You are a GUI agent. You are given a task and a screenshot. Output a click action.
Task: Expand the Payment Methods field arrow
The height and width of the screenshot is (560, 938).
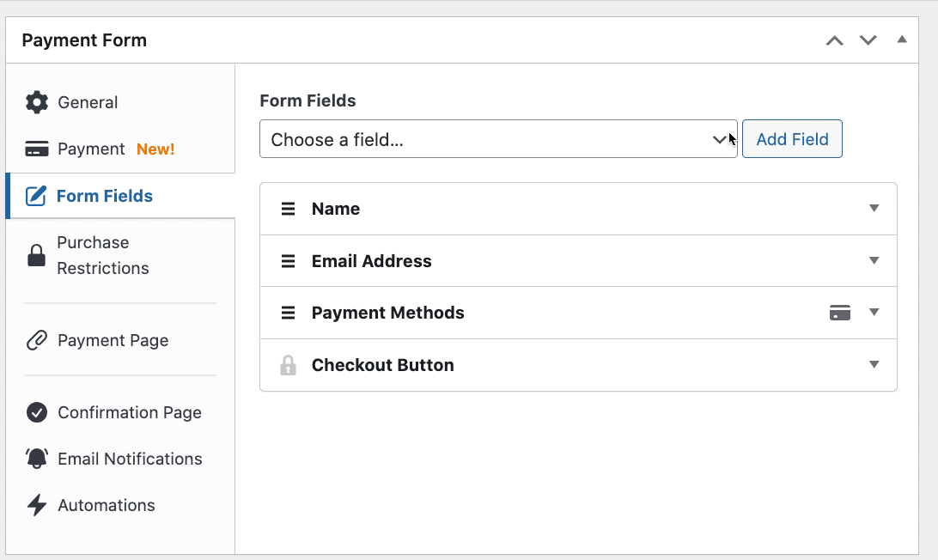click(874, 313)
